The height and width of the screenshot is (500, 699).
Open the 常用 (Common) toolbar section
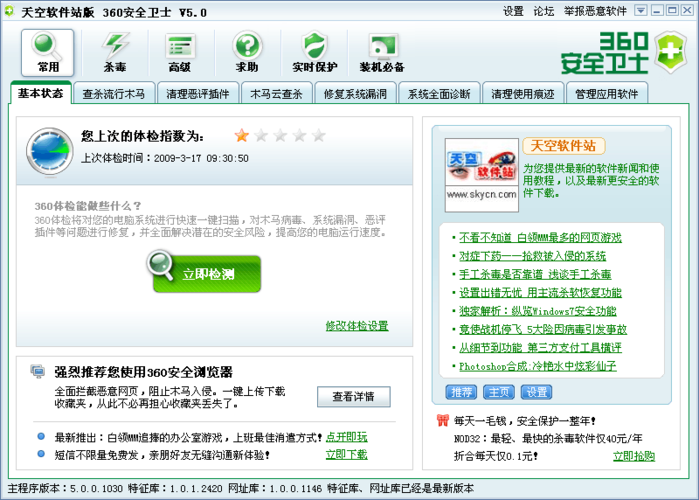[x=48, y=51]
